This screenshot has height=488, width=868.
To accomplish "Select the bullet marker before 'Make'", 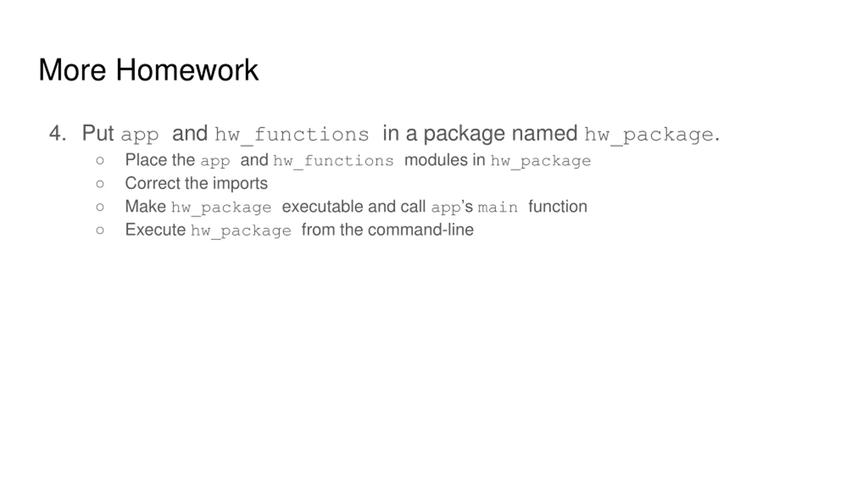I will [x=100, y=207].
